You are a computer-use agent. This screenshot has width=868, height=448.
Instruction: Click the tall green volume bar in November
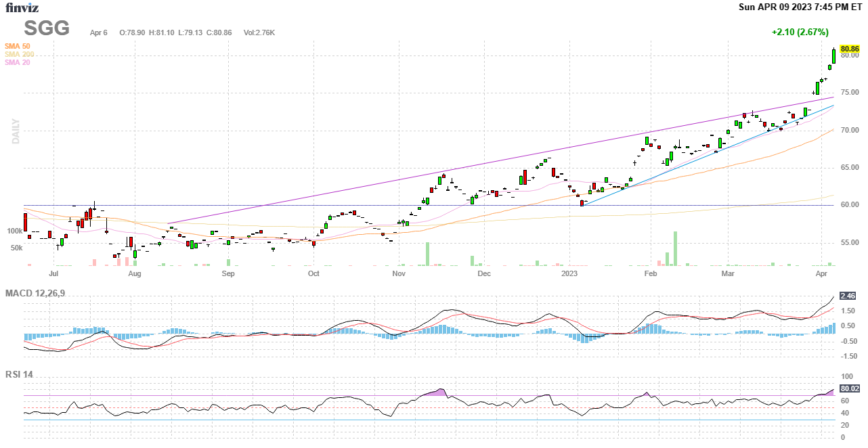[x=428, y=254]
